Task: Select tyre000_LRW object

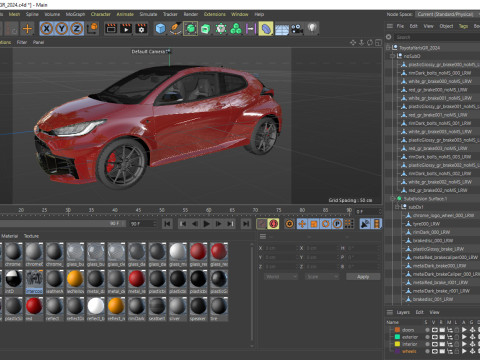Action: [426, 224]
